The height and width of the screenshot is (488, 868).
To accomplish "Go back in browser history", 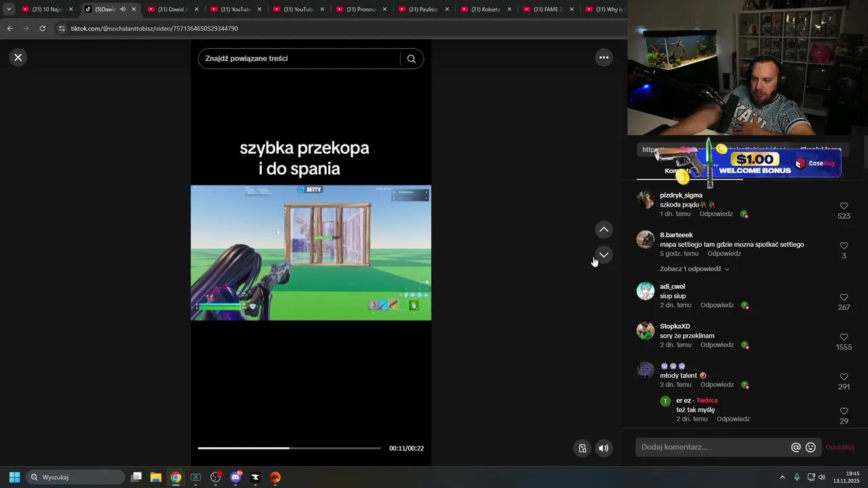I will click(x=9, y=28).
